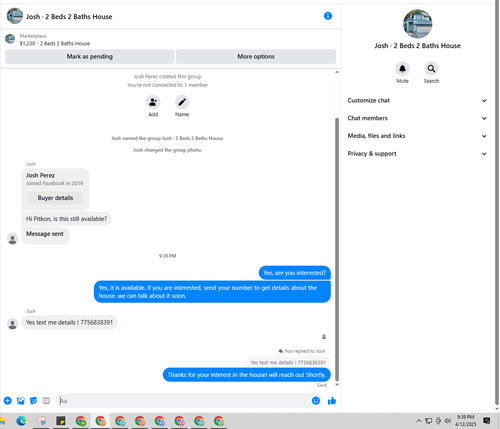This screenshot has height=429, width=500.
Task: Click the quoted reply preview 'Yes text me details'
Action: (x=288, y=362)
